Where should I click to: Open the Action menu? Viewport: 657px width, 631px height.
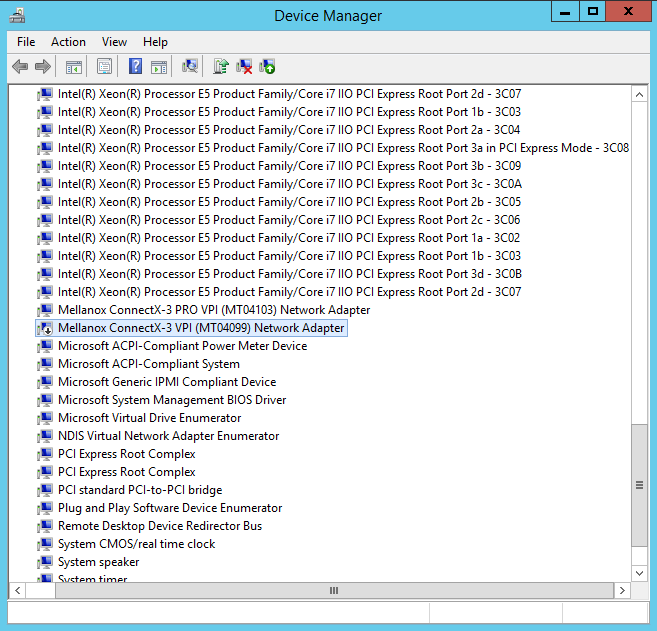pos(68,42)
